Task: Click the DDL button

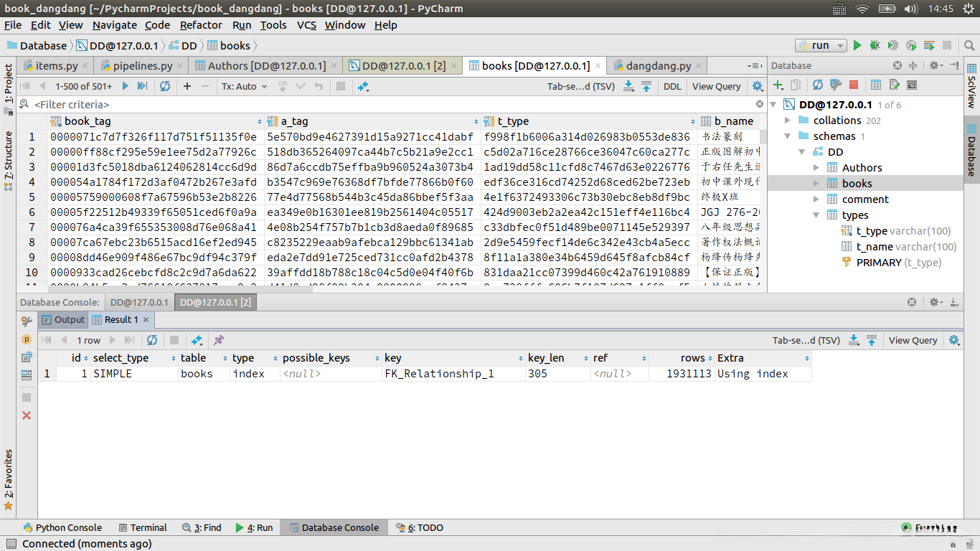Action: 672,86
